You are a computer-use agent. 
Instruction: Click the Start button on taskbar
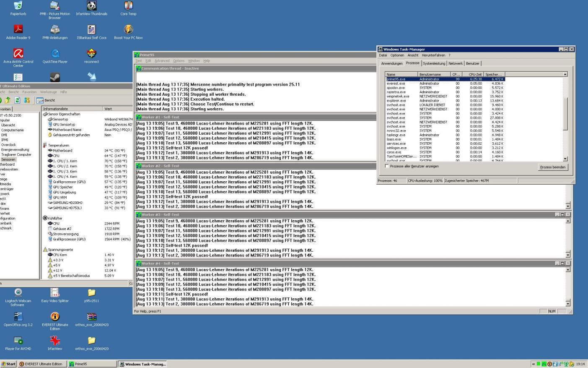point(8,364)
